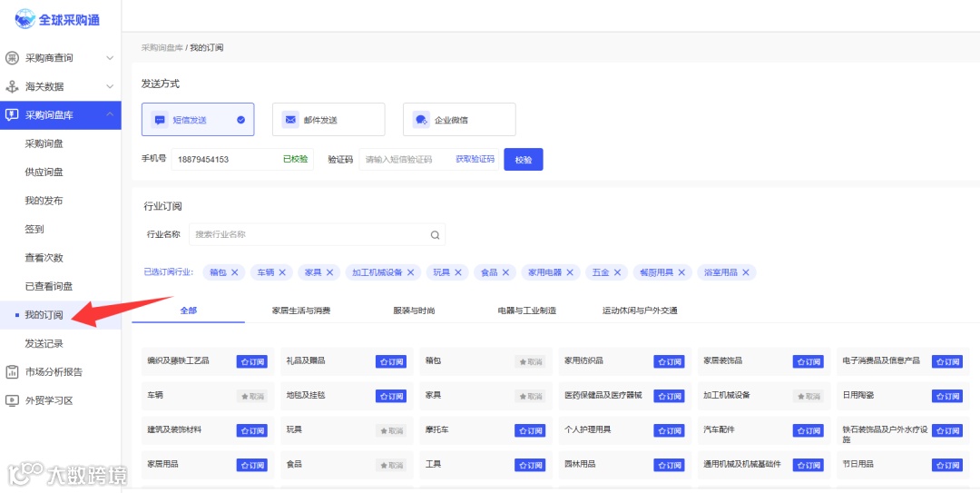Screen dimensions: 980x493
Task: Cancel subscription for 车辆 in the list
Action: (x=252, y=396)
